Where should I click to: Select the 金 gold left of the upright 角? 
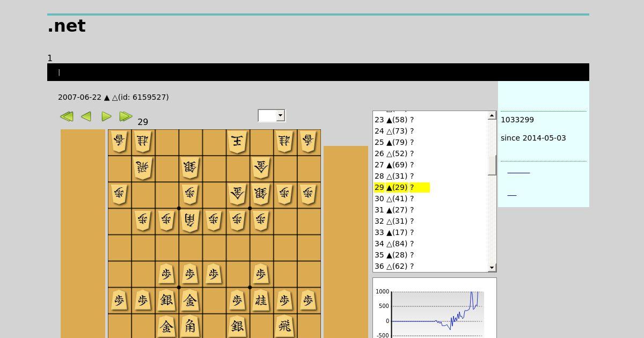pos(166,326)
